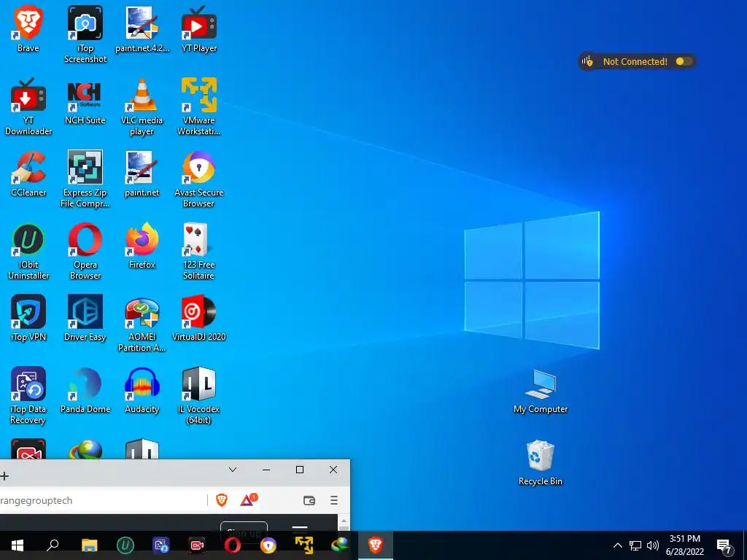Select the Panda Dome desktop icon
The image size is (747, 560).
point(85,390)
